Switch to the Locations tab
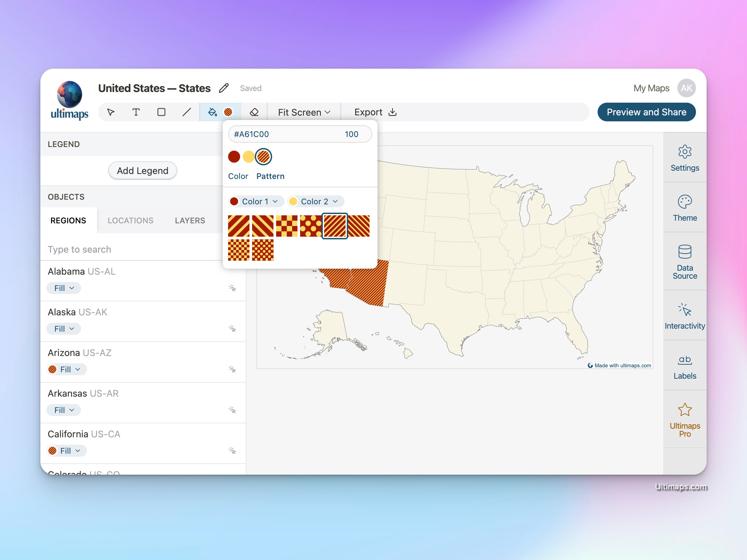 [x=130, y=220]
